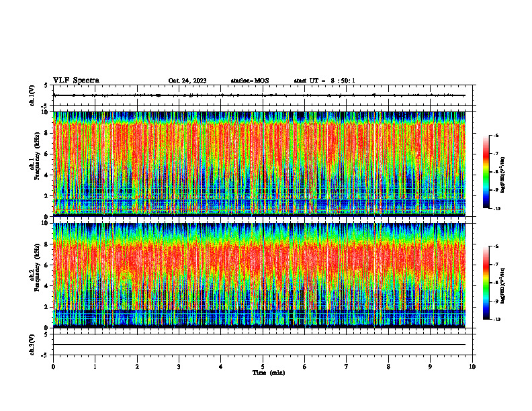Click the "-10" tick on ch.2 colorbar
The height and width of the screenshot is (411, 532).
tap(496, 320)
